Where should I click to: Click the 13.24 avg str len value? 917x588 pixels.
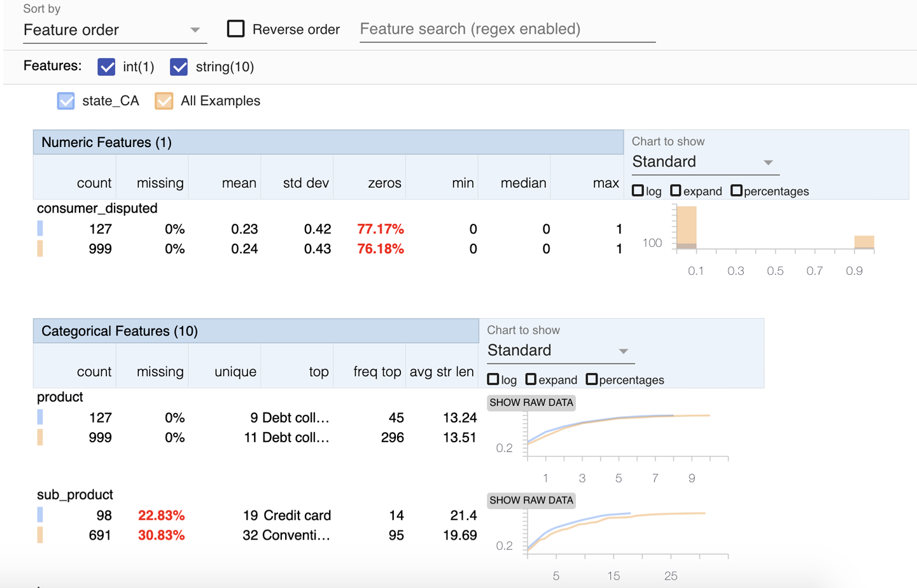[459, 418]
